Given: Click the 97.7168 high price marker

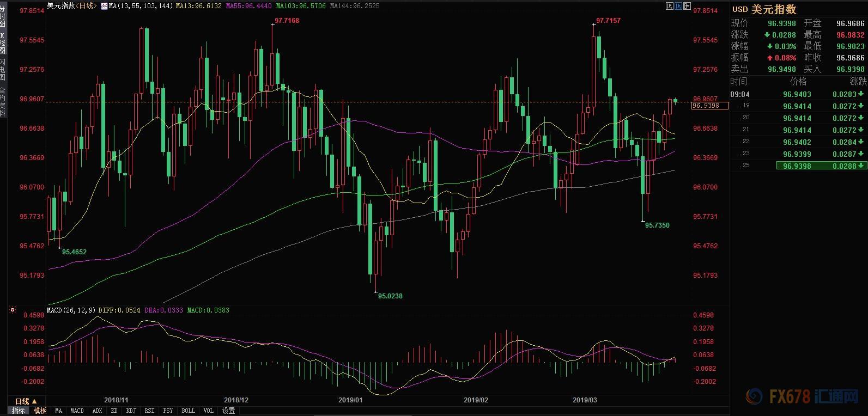Looking at the screenshot, I should coord(287,21).
